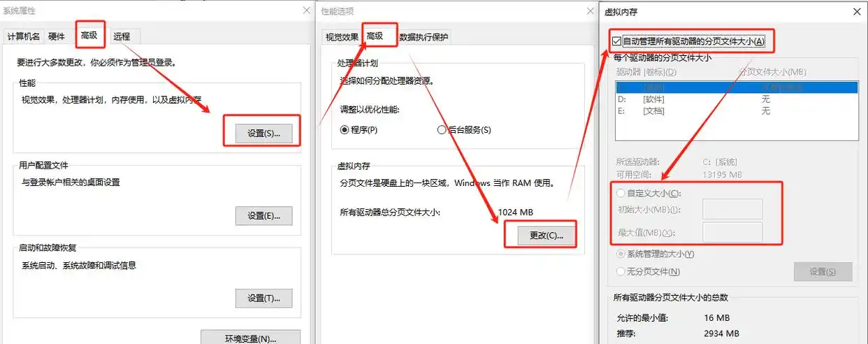
Task: Switch to 视觉效果 tab in 性能选项
Action: 342,37
